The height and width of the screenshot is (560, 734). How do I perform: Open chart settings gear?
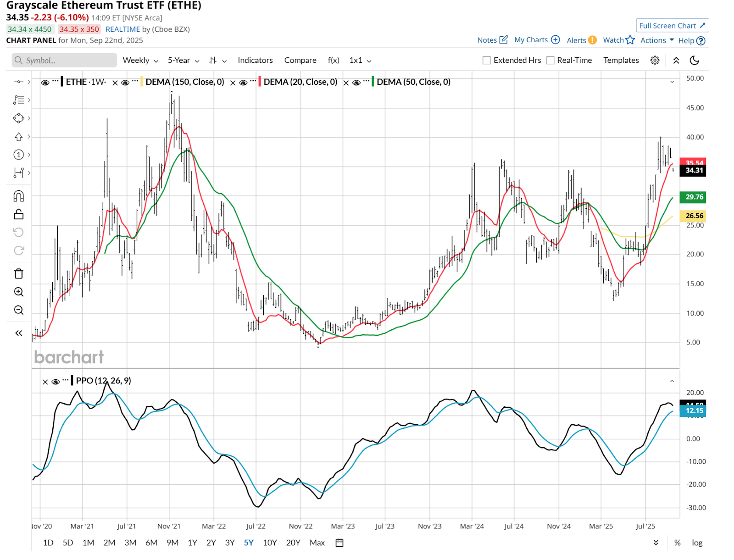click(x=655, y=60)
